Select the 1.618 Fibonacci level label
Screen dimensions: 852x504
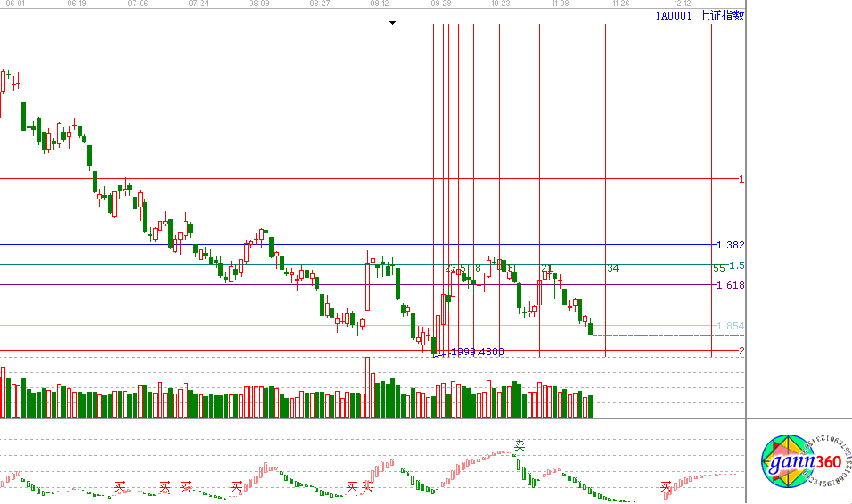[731, 285]
